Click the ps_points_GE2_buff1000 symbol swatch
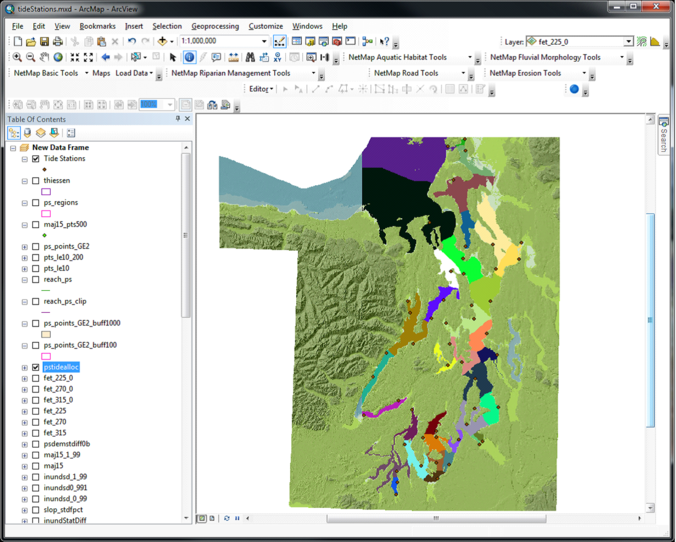Screen dimensions: 676x542 [46, 334]
